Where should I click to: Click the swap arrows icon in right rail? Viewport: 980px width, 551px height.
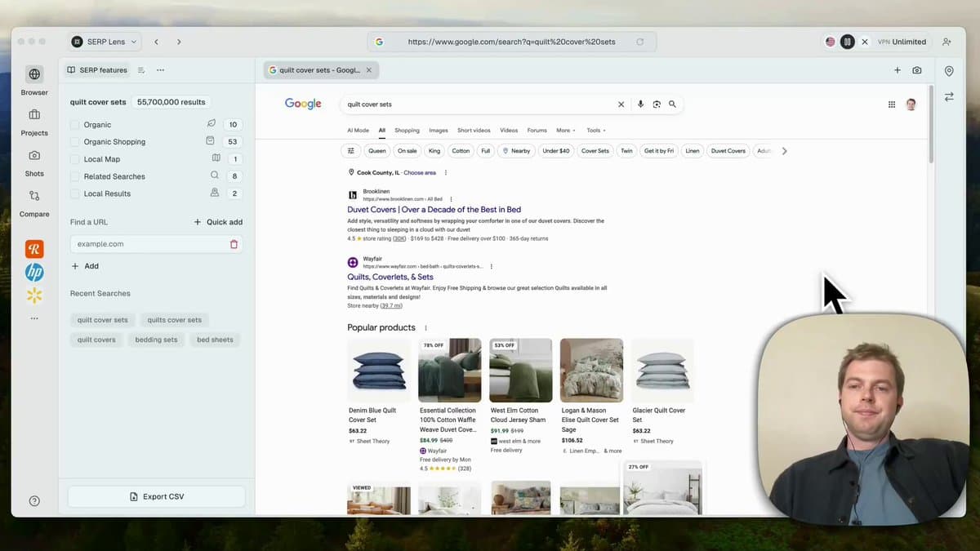[949, 96]
